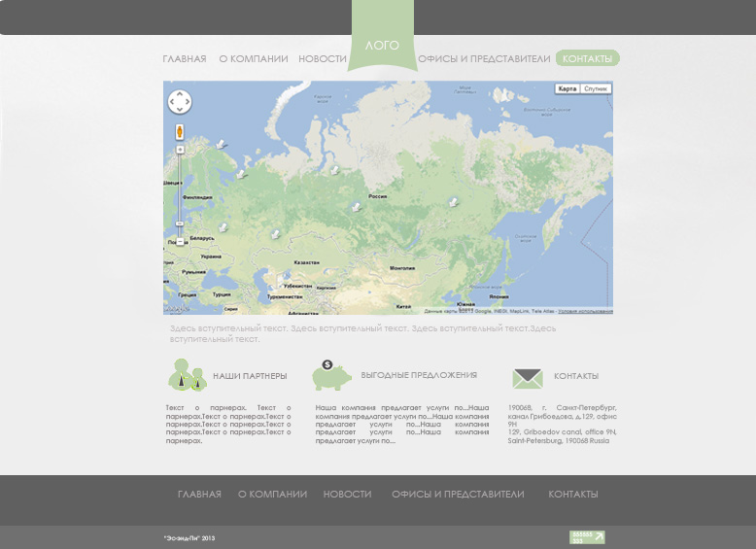Open ОФИСЫ И ПРЕДСТАВИТЕЛИ in top navigation
This screenshot has width=756, height=549.
484,59
